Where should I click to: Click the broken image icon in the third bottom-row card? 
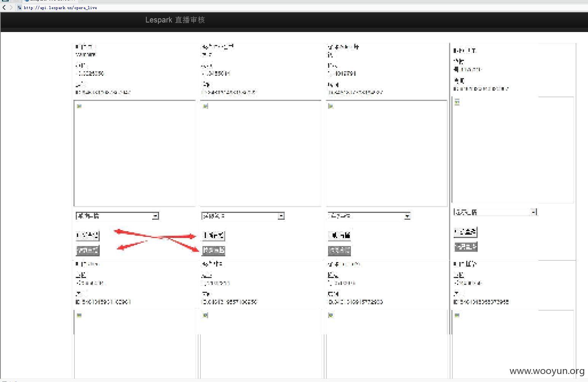(x=331, y=315)
